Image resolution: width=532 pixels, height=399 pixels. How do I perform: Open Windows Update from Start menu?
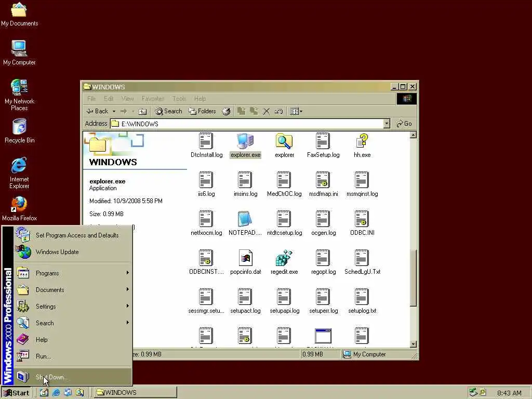click(x=73, y=252)
